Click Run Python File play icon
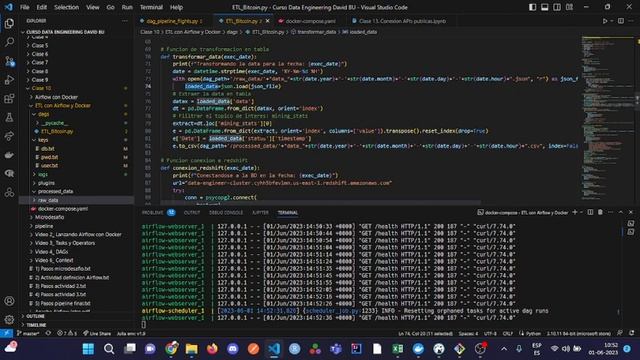 [605, 21]
